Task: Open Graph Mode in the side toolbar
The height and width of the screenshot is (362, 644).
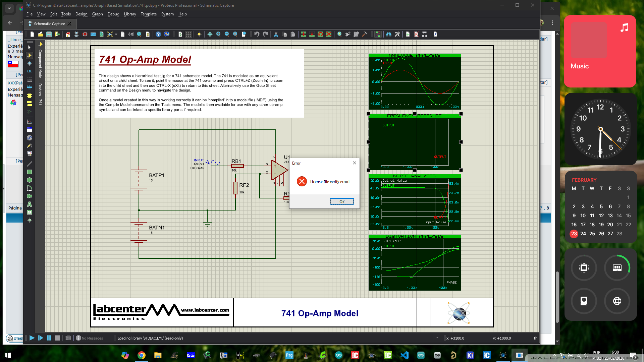Action: tap(30, 122)
